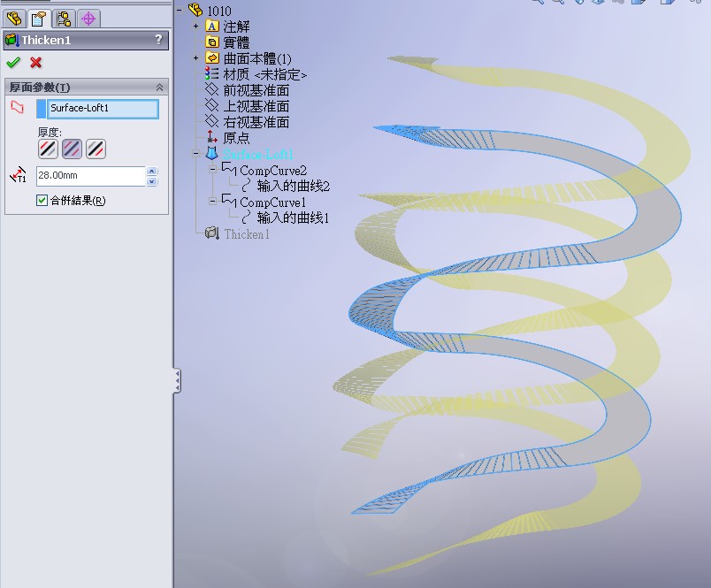
Task: Click the Surface-Loft1 cyan label
Action: point(258,155)
